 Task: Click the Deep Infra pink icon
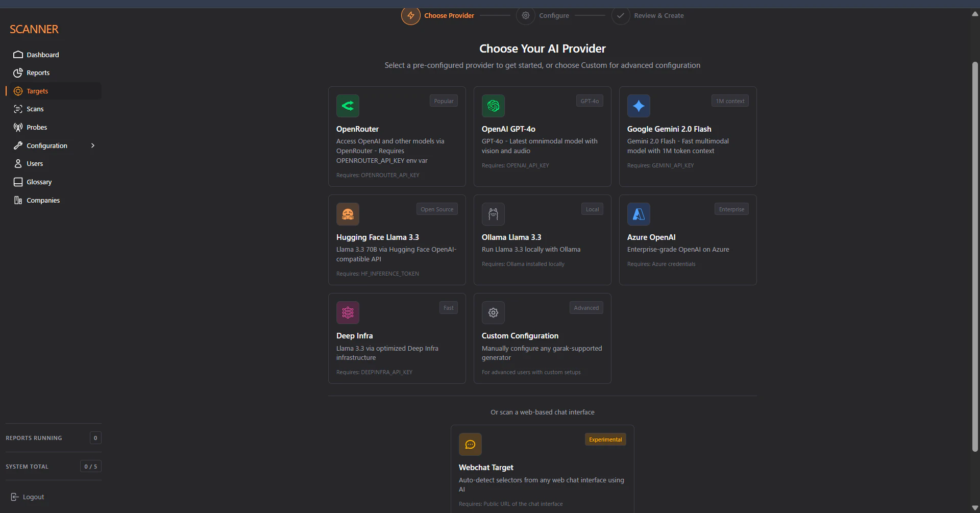coord(348,313)
